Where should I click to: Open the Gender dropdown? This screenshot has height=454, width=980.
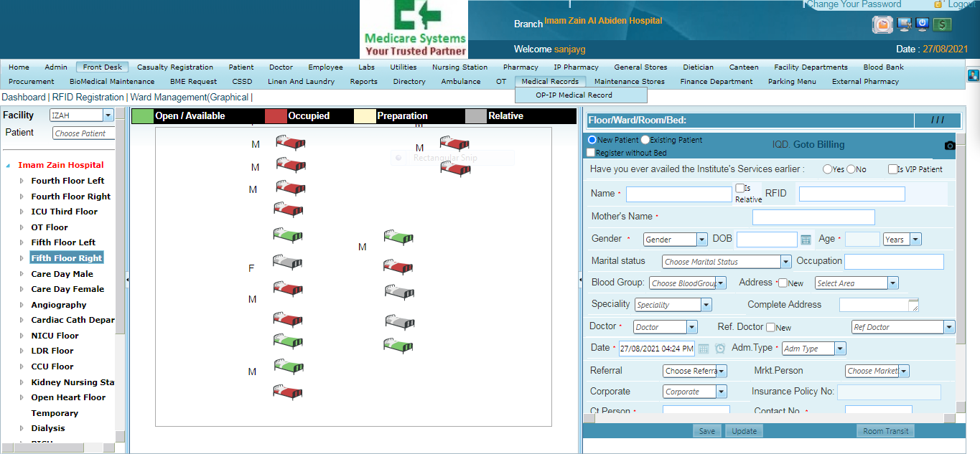pyautogui.click(x=675, y=240)
